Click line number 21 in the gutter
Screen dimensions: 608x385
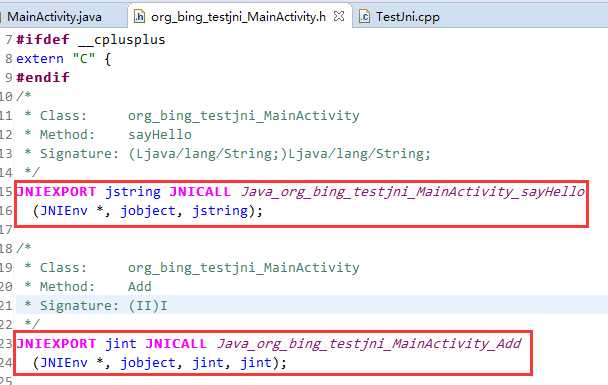click(6, 306)
